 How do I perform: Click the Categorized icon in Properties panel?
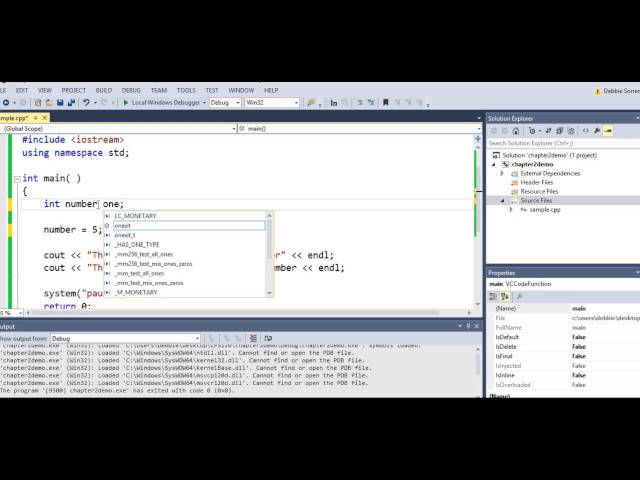click(493, 296)
